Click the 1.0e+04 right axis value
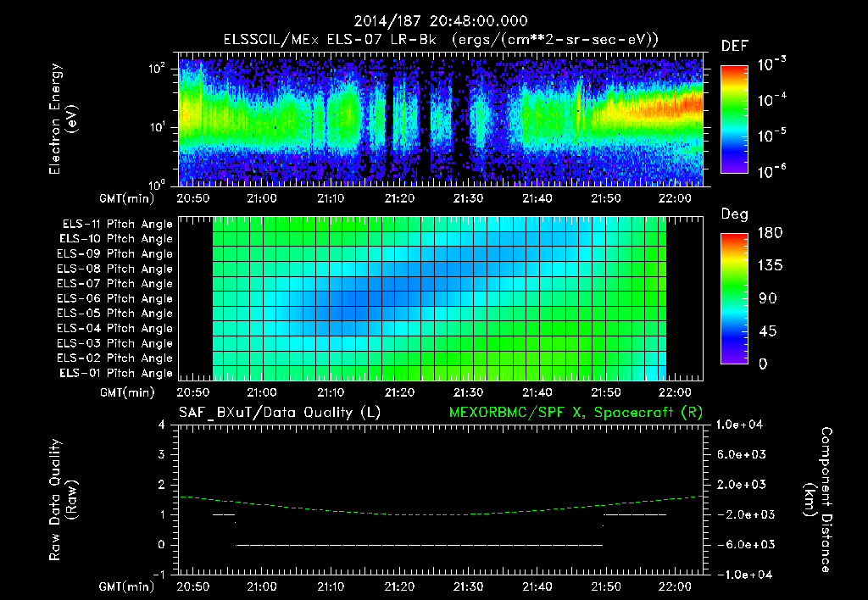Screen dimensions: 868x600 739,425
